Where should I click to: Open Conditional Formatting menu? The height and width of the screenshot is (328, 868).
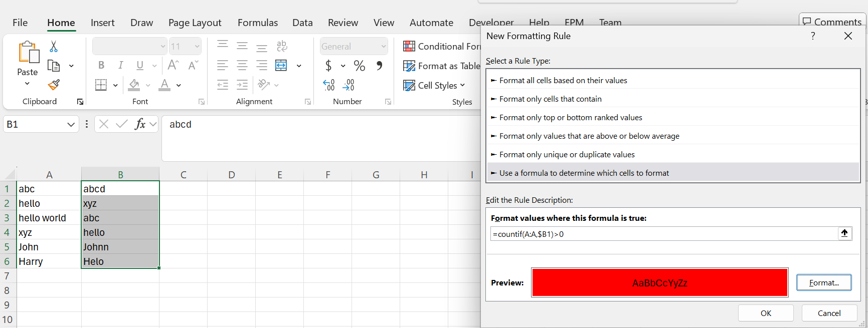point(441,47)
